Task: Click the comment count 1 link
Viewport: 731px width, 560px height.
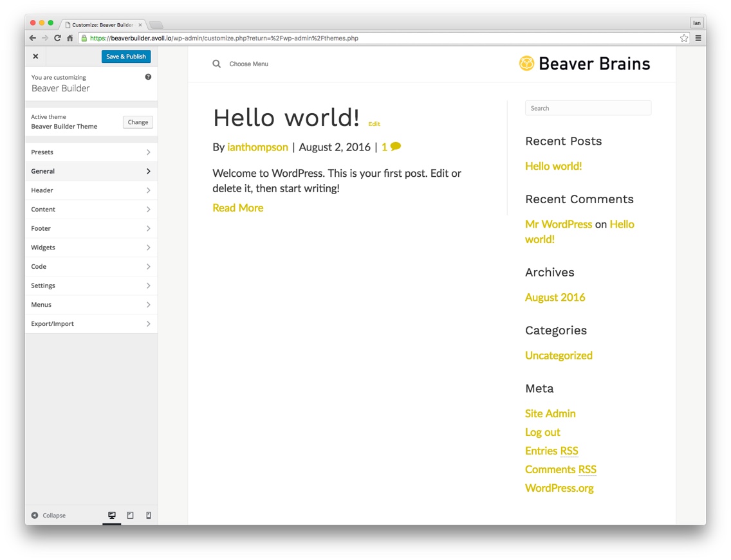Action: tap(384, 147)
